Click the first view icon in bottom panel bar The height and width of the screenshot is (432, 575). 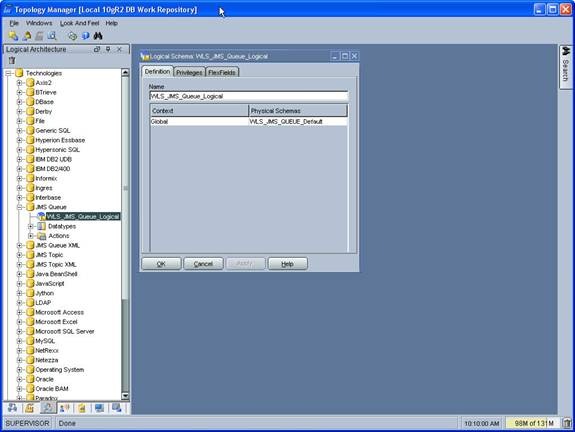[x=12, y=408]
